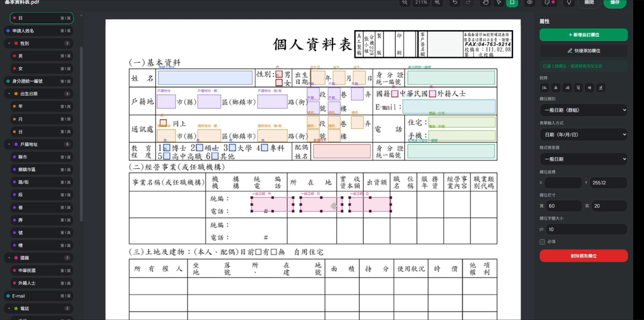
Task: Open the 欄位類別 dropdown showing 一般日期 (群組)
Action: coord(584,110)
